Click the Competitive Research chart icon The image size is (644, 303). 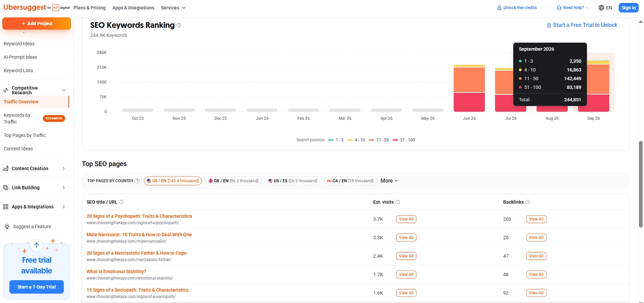coord(6,90)
